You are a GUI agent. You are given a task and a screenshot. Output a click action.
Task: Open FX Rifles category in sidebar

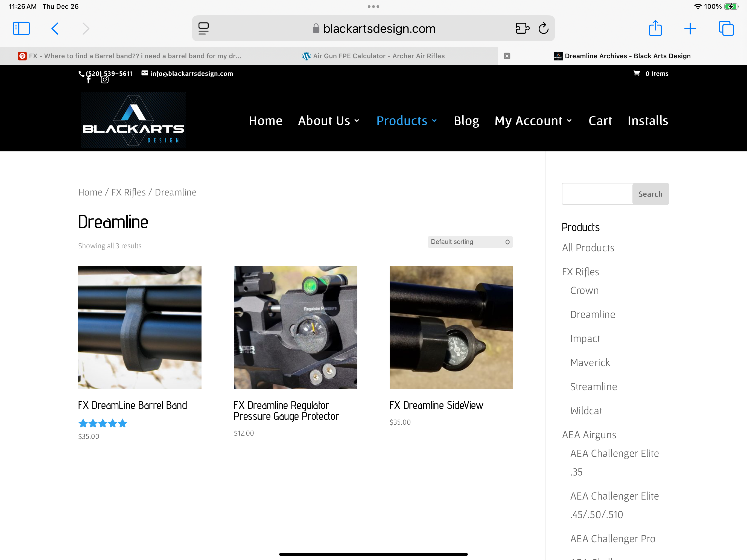[x=580, y=272]
